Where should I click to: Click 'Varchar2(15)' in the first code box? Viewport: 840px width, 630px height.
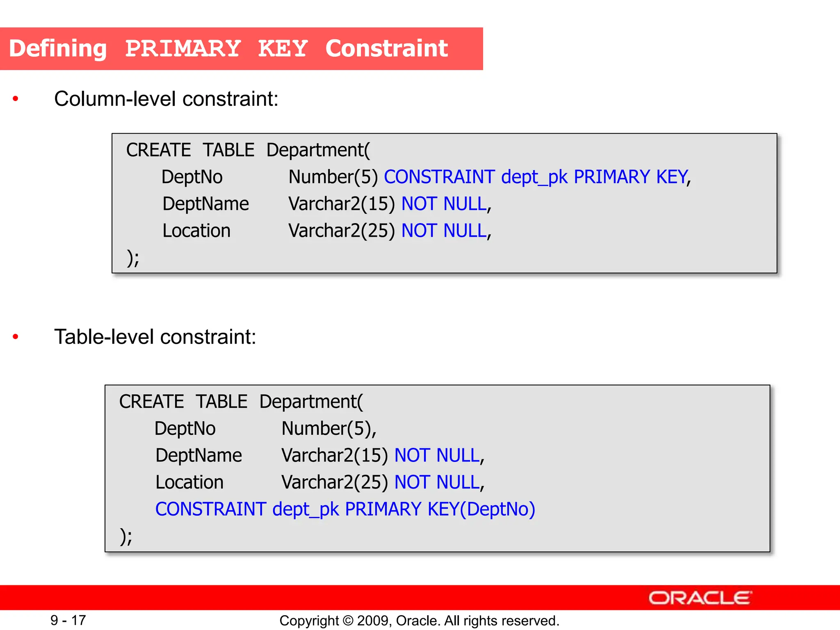pos(342,204)
